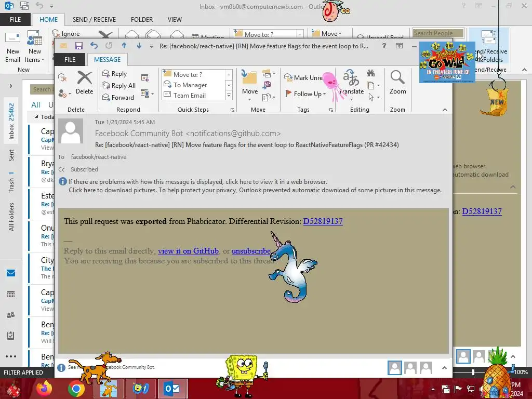Open the Actions dropdown in the Move group

coord(269,98)
